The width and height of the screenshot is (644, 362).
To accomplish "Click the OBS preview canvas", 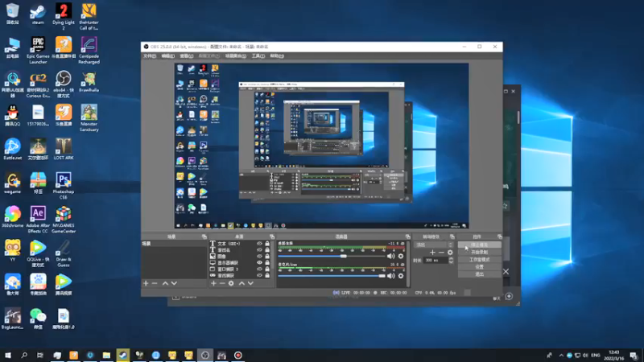I will coord(321,146).
